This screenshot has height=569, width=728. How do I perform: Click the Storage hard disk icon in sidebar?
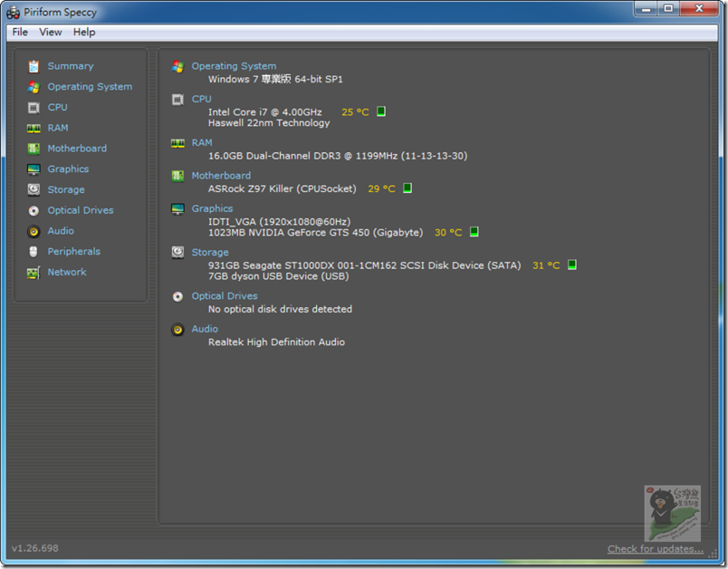34,189
